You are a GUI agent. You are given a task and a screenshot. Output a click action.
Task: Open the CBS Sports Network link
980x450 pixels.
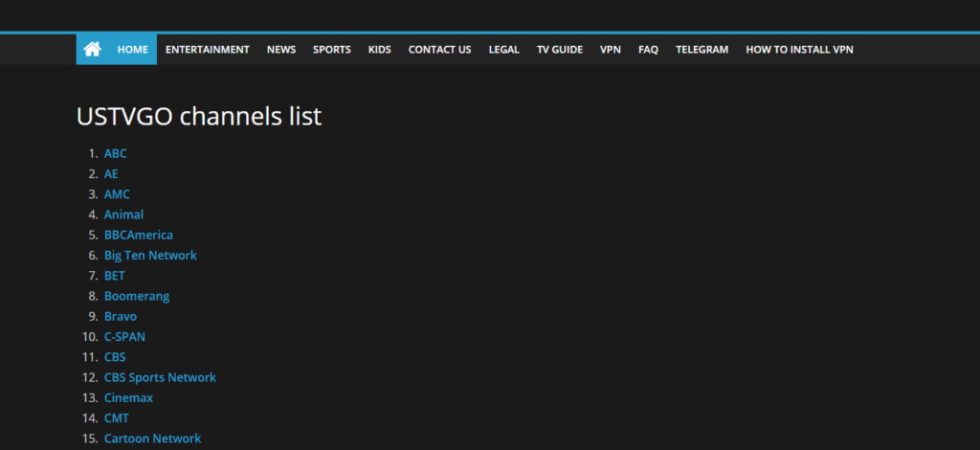160,377
